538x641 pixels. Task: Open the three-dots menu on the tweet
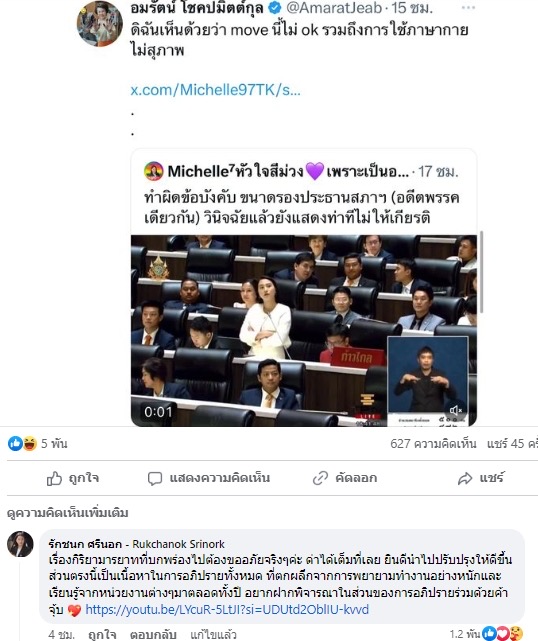coord(469,7)
